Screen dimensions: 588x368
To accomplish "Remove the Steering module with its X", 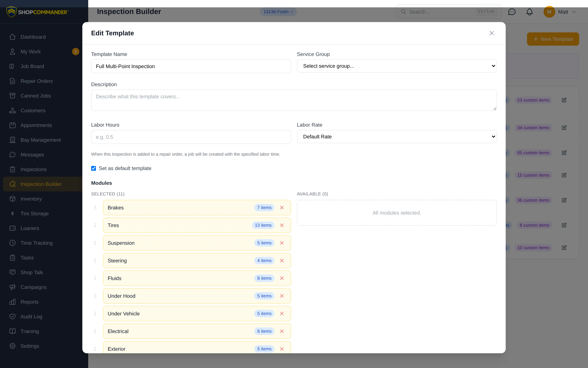I will [282, 261].
